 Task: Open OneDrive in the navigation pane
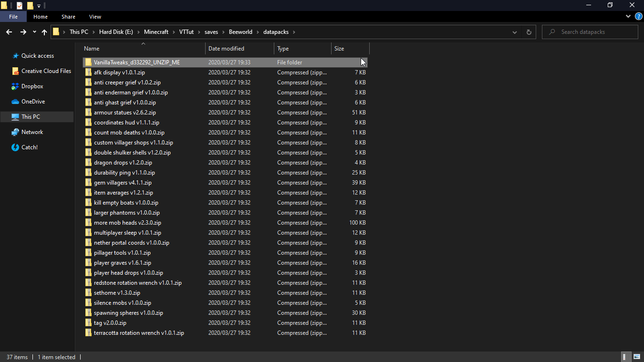pyautogui.click(x=33, y=102)
